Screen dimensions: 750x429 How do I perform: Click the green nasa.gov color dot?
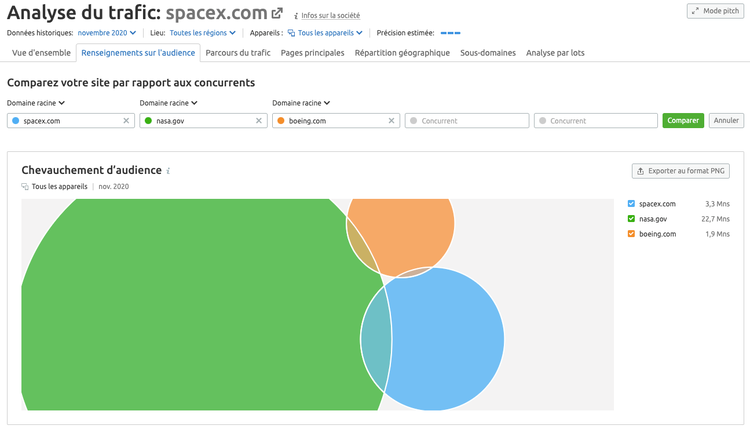148,121
